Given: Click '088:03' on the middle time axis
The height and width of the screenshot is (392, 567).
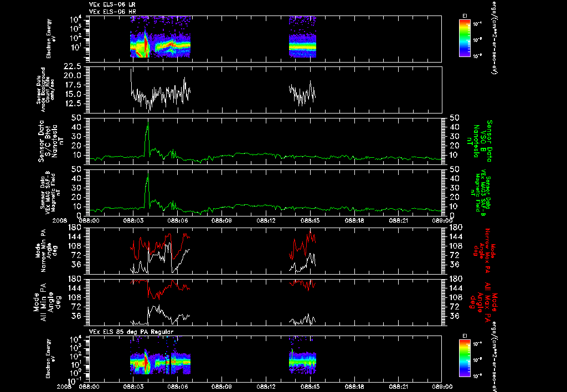Looking at the screenshot, I should point(133,220).
